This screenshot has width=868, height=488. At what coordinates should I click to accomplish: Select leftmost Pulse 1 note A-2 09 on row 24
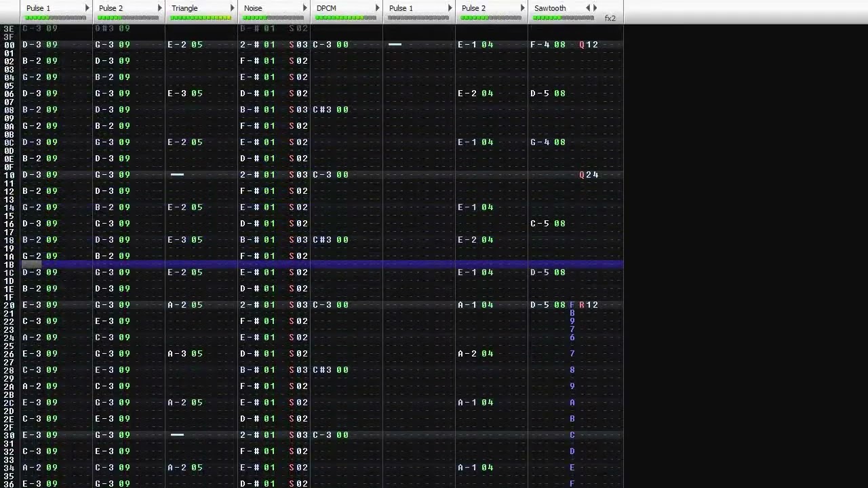tap(40, 338)
